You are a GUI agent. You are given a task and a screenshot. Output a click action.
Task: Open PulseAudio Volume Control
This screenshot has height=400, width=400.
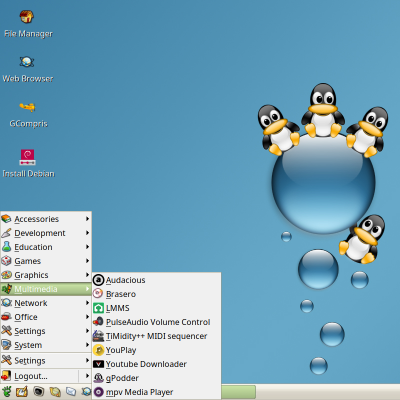(x=156, y=322)
